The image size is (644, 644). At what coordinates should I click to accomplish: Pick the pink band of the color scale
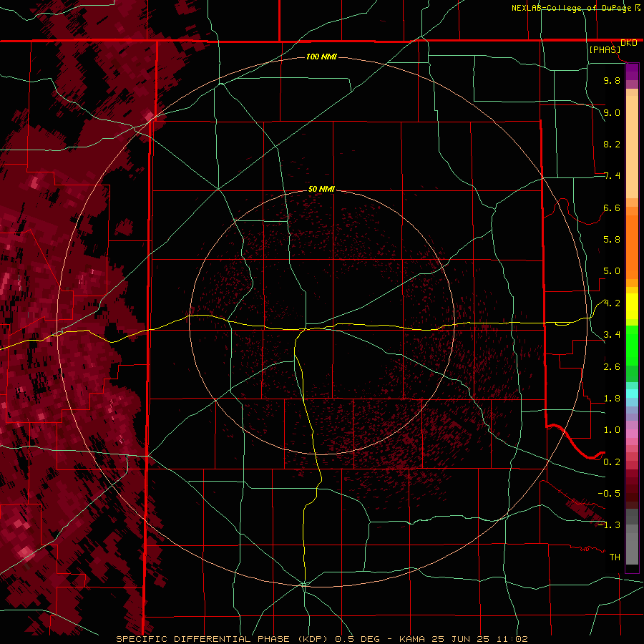point(632,434)
